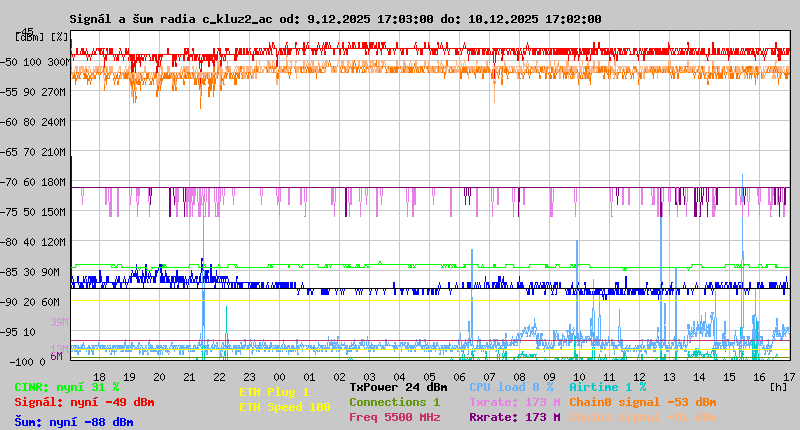Click the '[dBm] [%]' axis units label
Image resolution: width=800 pixels, height=430 pixels.
click(x=41, y=37)
